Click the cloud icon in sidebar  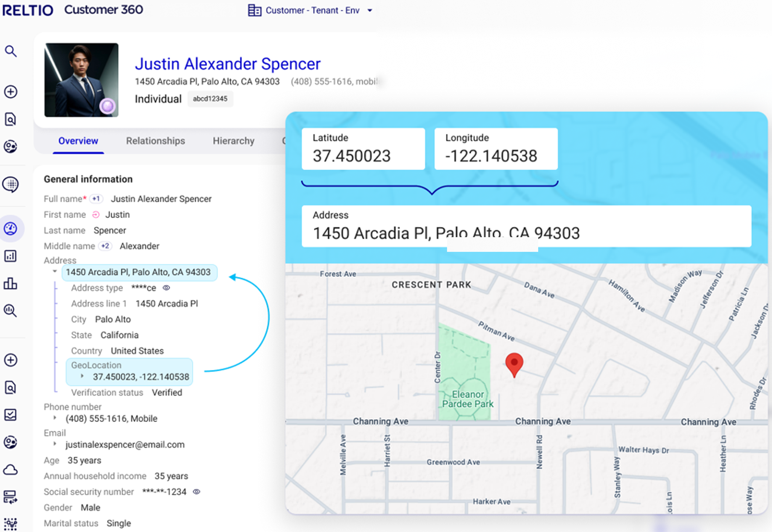pyautogui.click(x=11, y=469)
